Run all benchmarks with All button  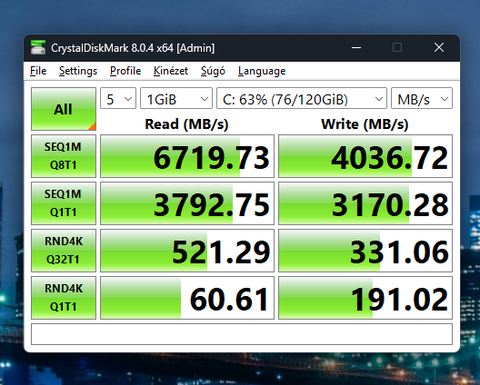click(63, 109)
